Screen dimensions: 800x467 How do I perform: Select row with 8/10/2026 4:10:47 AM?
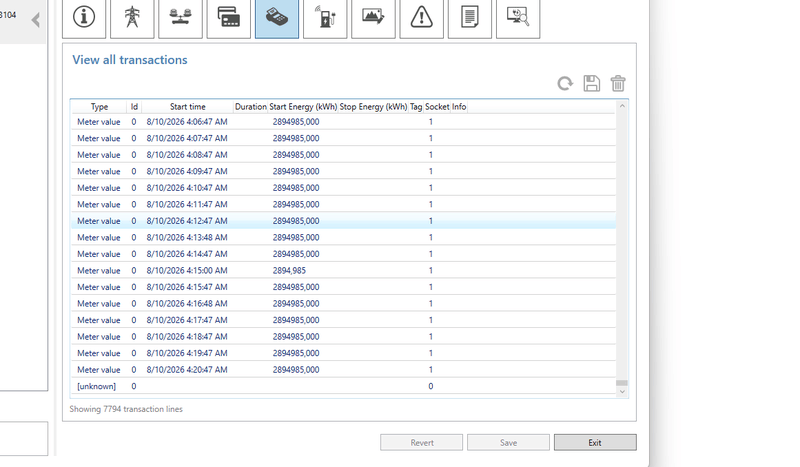click(343, 188)
